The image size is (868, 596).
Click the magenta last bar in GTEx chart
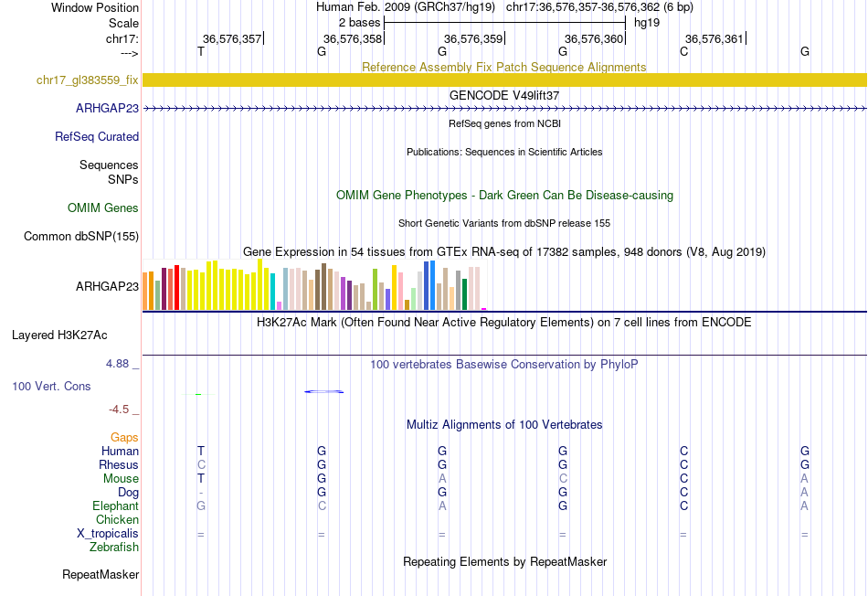point(484,309)
